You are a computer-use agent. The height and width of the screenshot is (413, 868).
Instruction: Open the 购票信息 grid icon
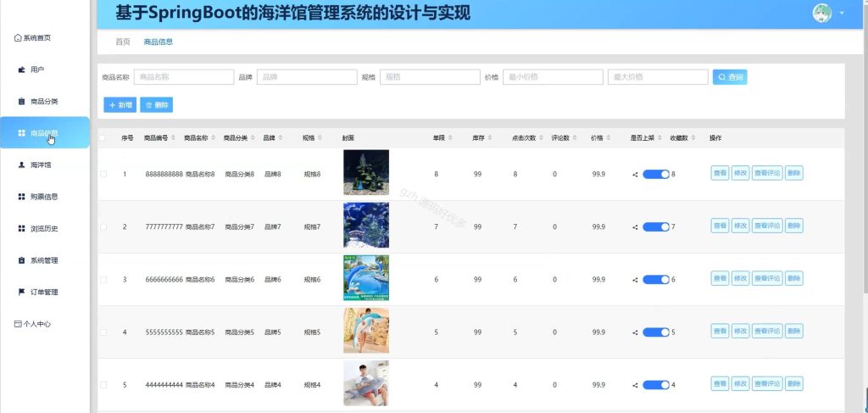tap(21, 197)
